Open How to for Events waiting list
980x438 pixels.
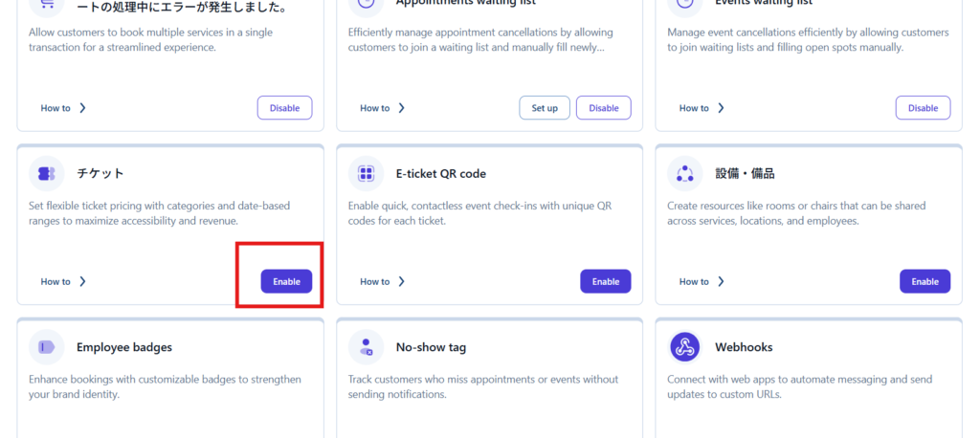tap(702, 108)
